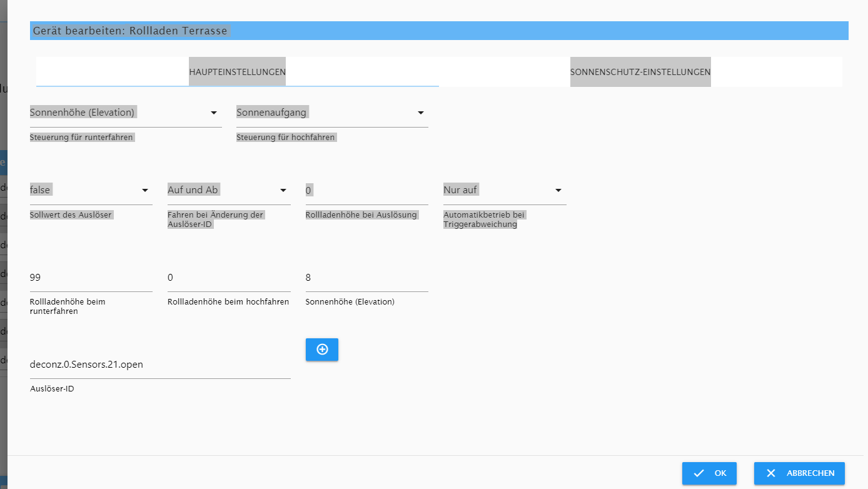
Task: Click the 'Auslöser-ID' label text
Action: coord(52,389)
